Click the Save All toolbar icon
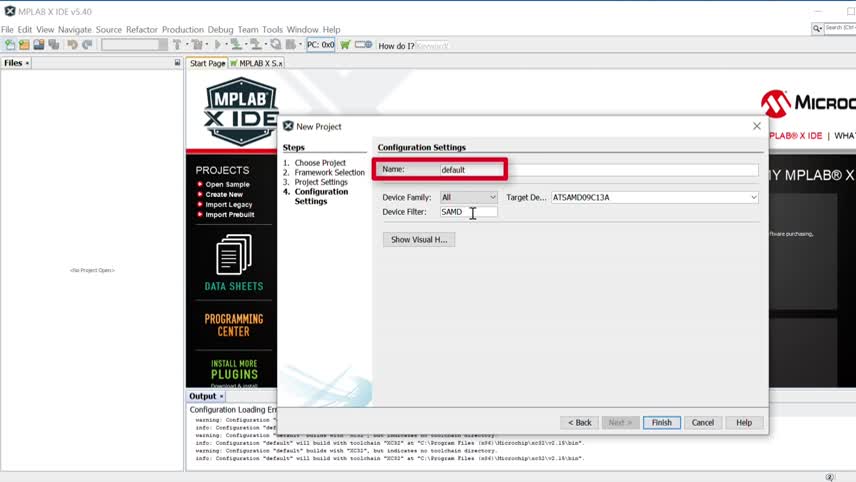 tap(54, 45)
